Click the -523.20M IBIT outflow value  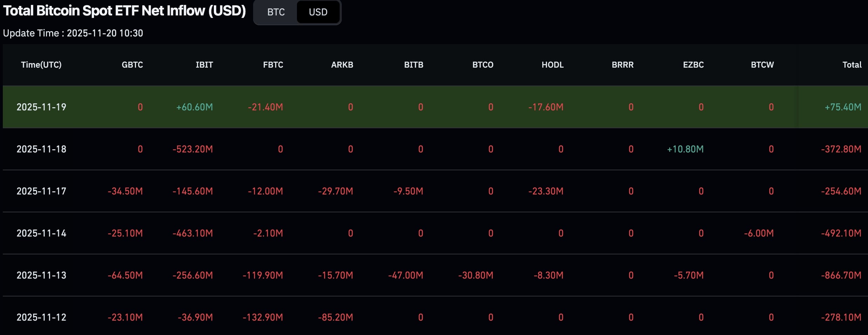click(x=192, y=149)
